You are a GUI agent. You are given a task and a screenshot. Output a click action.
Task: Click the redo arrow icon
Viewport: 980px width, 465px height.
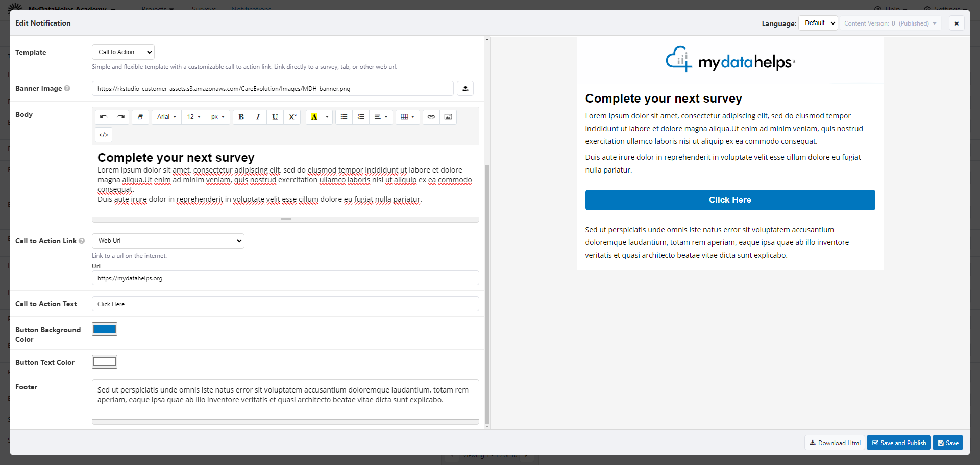point(121,117)
